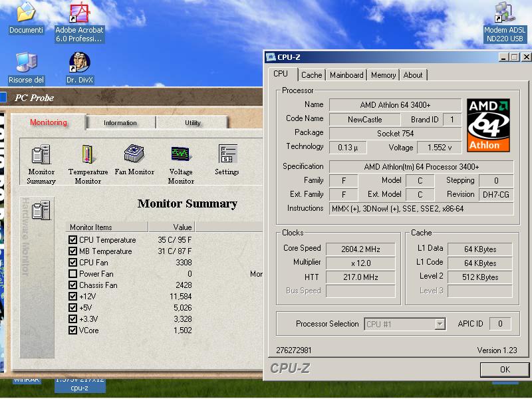Viewport: 532px width, 399px height.
Task: Uncheck the +12V monitor item
Action: [72, 296]
